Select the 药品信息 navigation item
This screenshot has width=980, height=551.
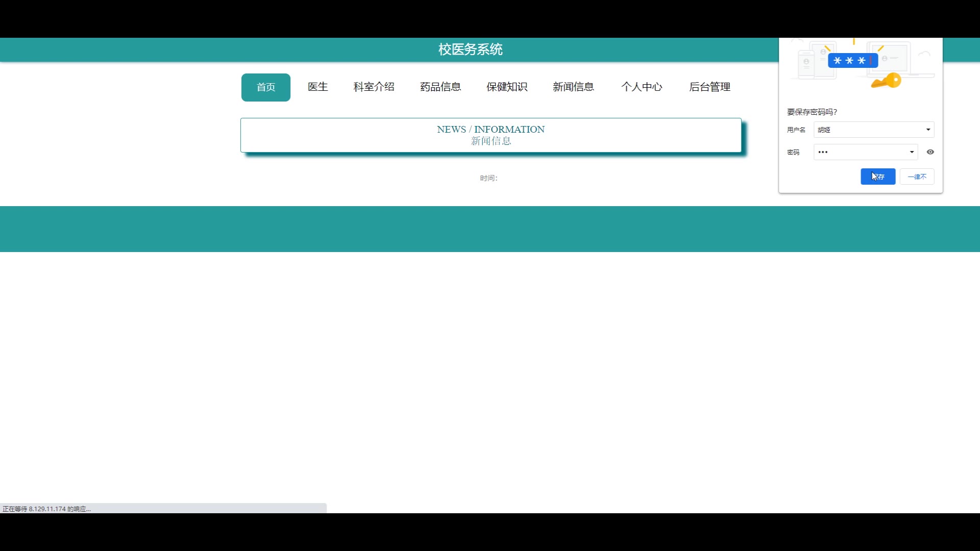click(x=440, y=87)
